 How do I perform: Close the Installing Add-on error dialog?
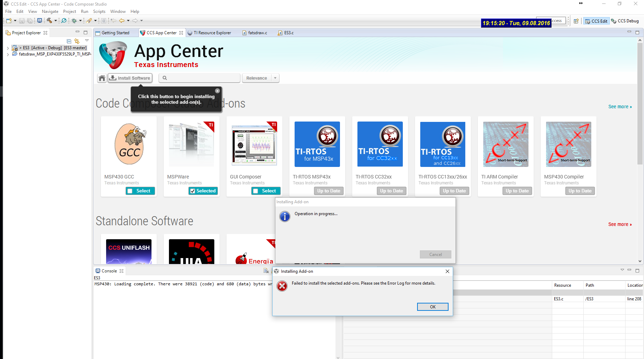tap(447, 271)
